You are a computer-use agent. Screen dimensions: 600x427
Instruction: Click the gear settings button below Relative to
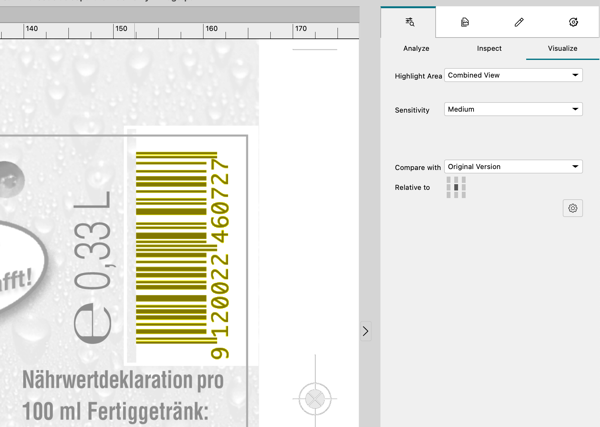click(x=573, y=209)
